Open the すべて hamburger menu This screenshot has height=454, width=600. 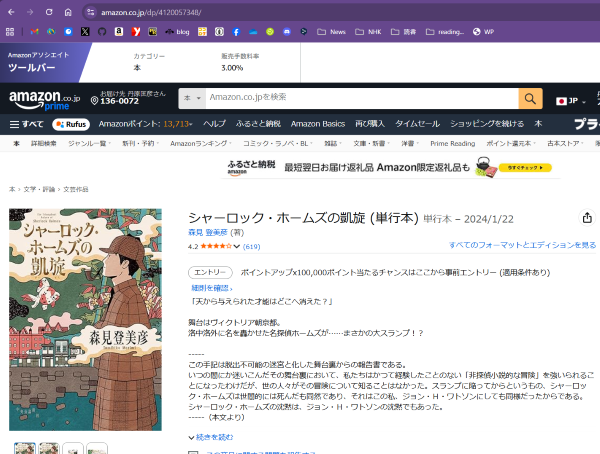(26, 124)
